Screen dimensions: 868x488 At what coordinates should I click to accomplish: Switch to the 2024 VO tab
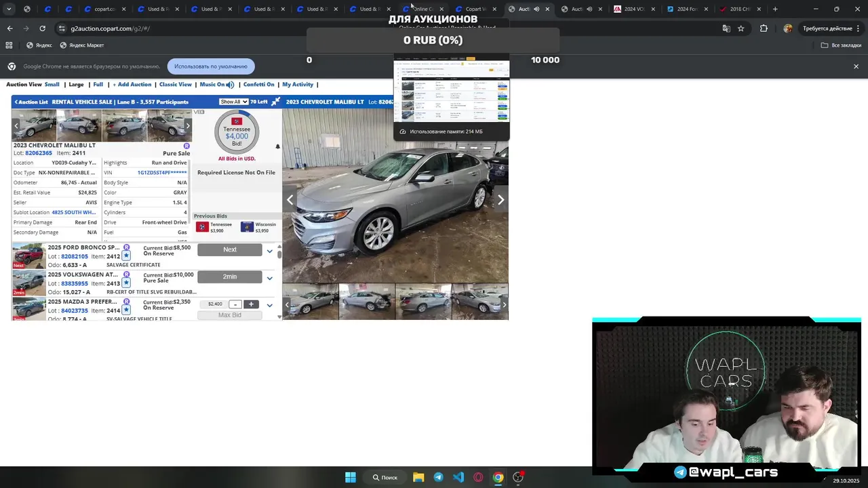click(634, 9)
